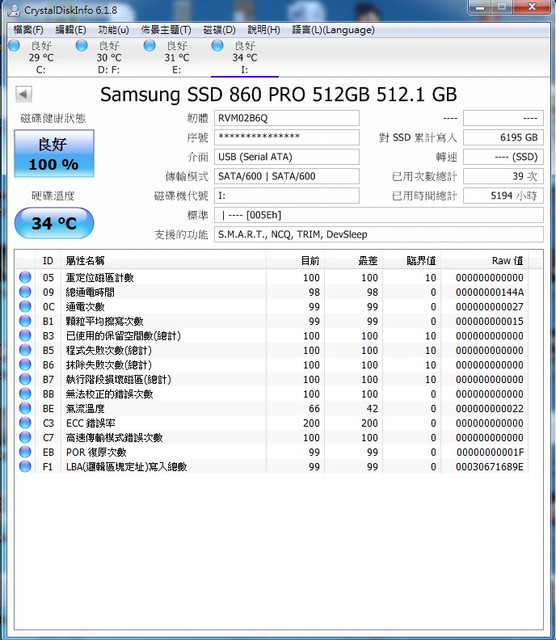
Task: Click status orb for attribute C3
Action: pos(25,423)
